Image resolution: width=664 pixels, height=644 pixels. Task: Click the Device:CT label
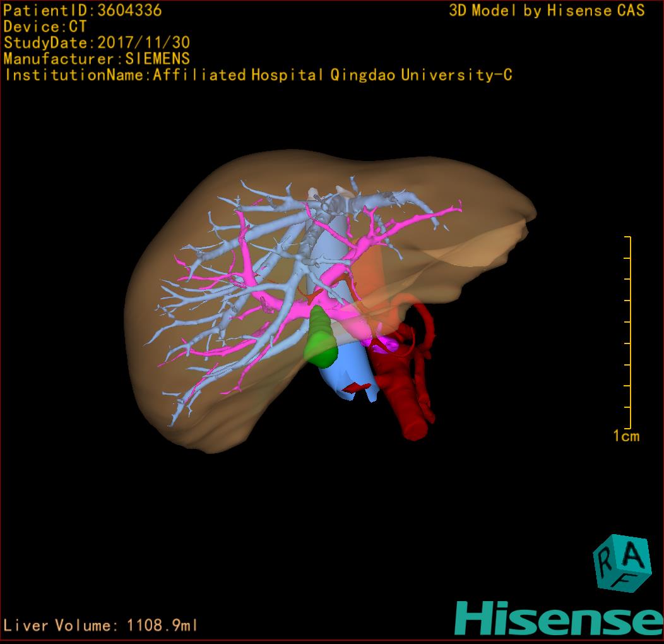click(45, 27)
